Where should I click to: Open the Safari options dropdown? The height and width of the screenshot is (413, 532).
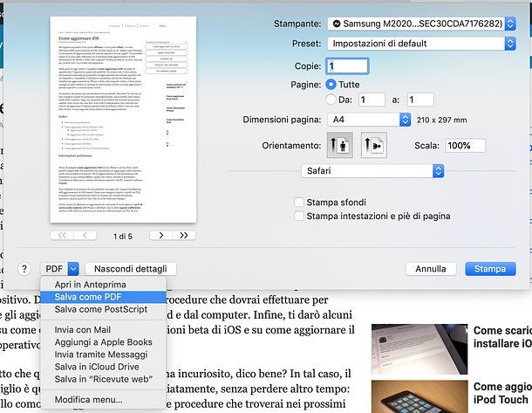372,171
